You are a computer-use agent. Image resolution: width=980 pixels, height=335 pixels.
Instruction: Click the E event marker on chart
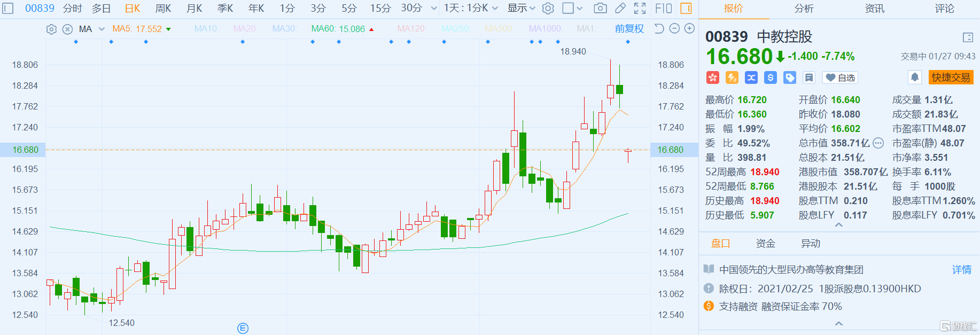[x=243, y=328]
